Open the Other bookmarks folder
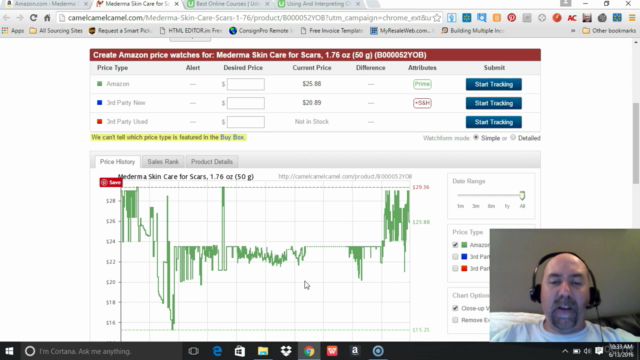Viewport: 640px width, 360px height. 609,31
